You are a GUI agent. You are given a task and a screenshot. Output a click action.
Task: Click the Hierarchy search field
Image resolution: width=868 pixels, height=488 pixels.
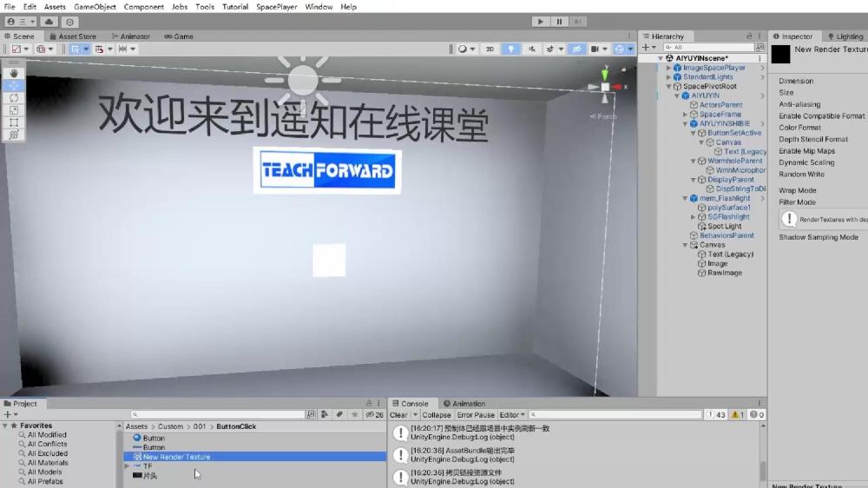click(x=708, y=47)
